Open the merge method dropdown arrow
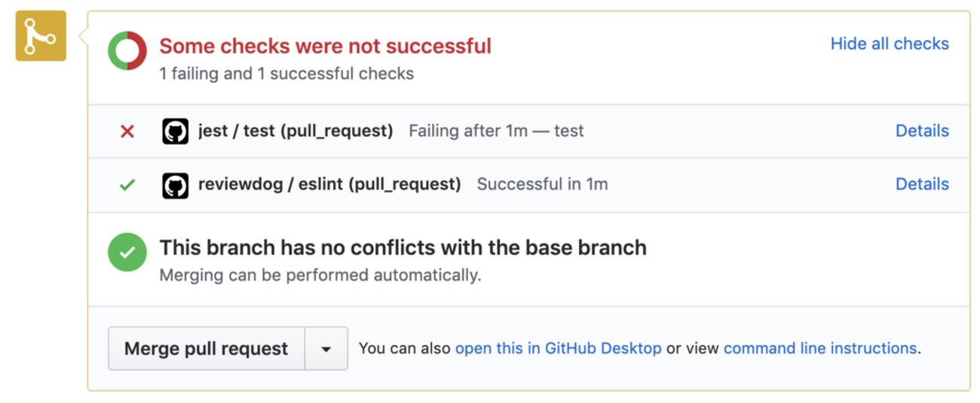 click(x=326, y=349)
